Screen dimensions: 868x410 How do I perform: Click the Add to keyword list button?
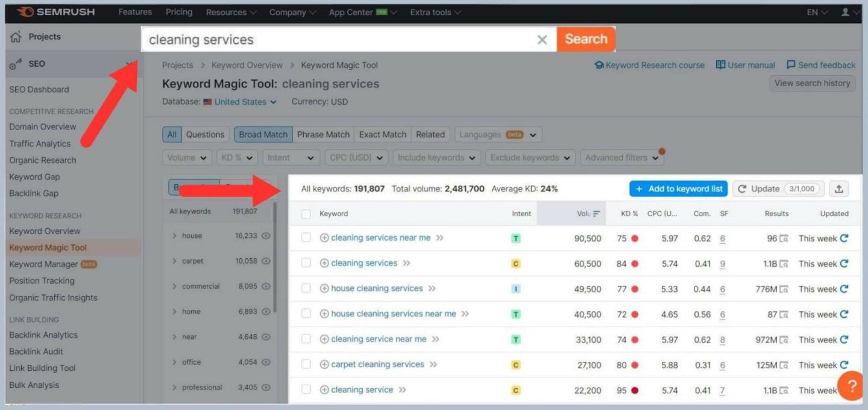[678, 188]
